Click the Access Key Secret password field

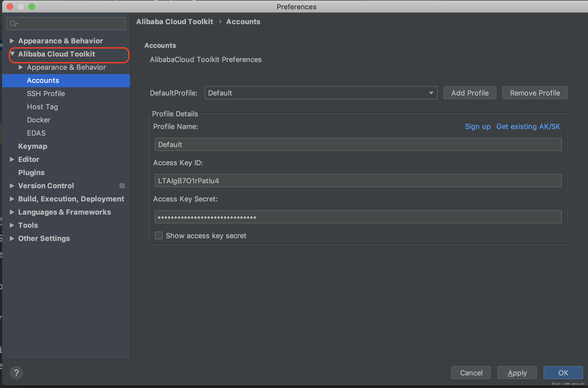point(358,217)
